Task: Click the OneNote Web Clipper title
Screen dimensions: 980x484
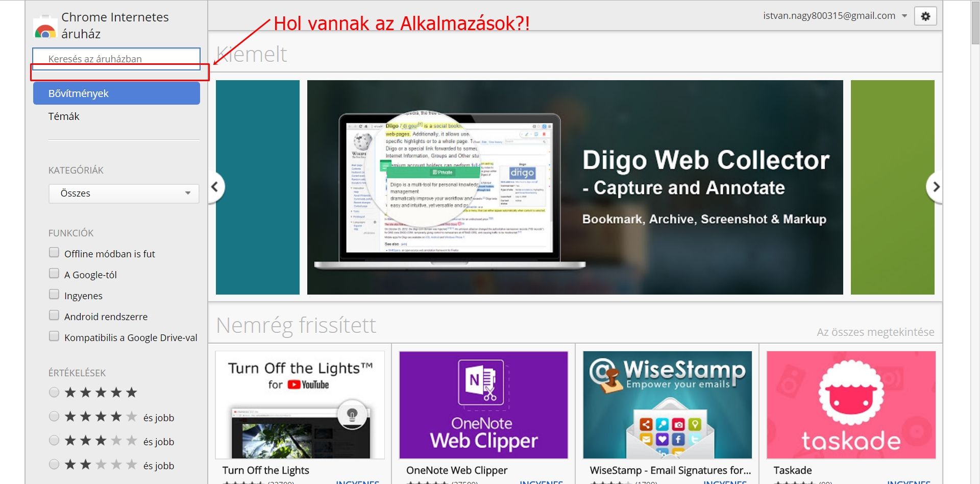Action: pos(457,470)
